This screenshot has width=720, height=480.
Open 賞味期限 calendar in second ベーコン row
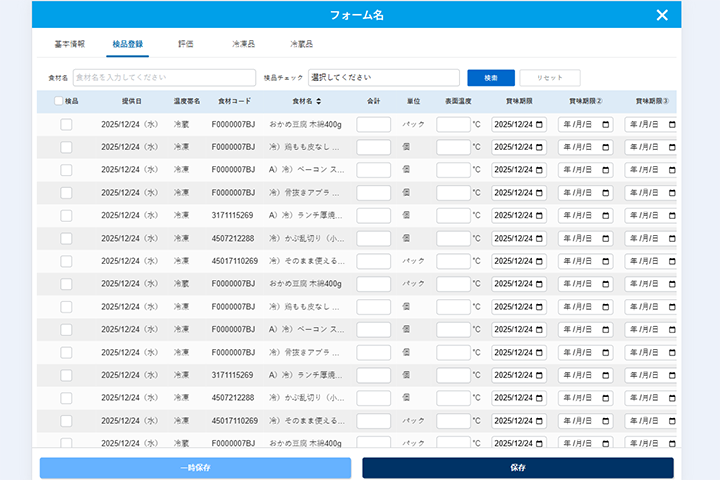(x=539, y=330)
